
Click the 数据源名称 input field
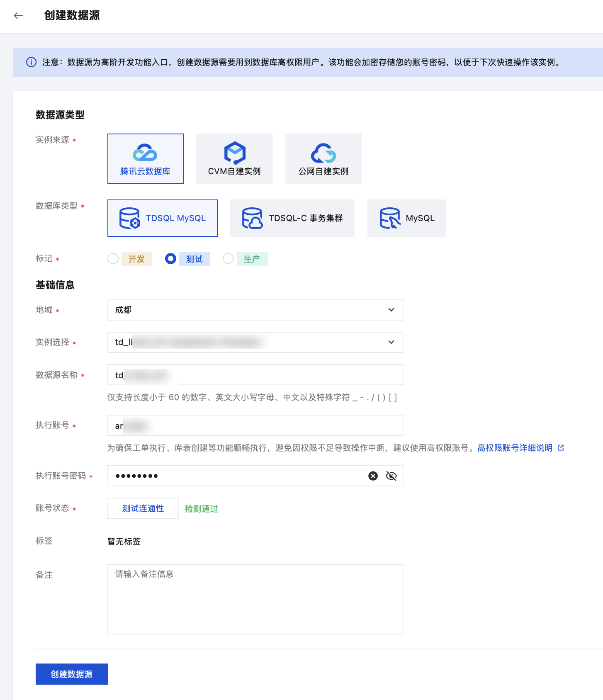pyautogui.click(x=255, y=375)
